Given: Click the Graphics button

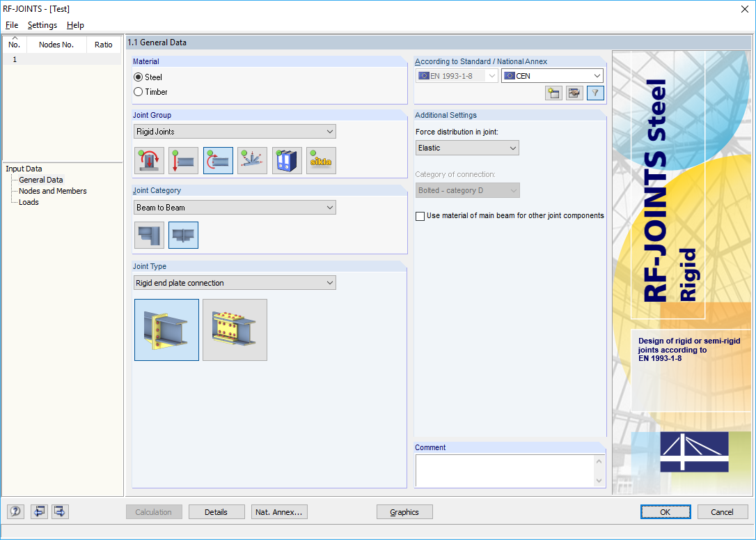Looking at the screenshot, I should click(x=404, y=512).
